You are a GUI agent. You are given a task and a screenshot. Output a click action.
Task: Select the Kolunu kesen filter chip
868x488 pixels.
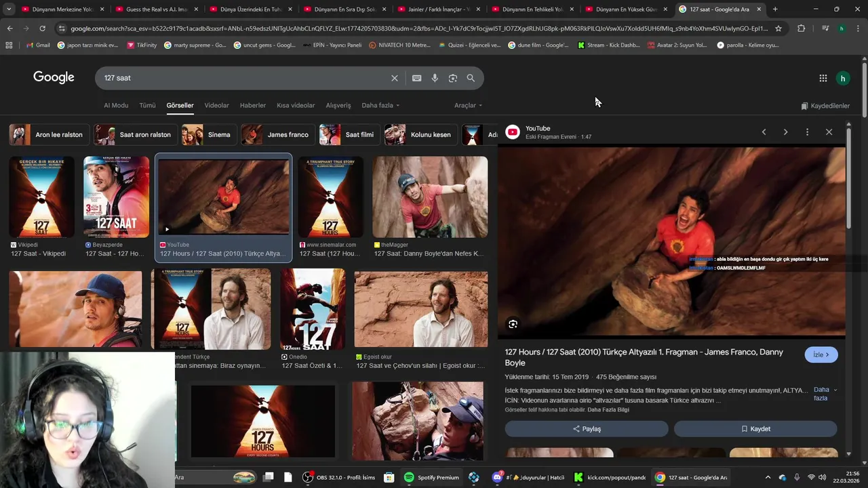pos(420,135)
